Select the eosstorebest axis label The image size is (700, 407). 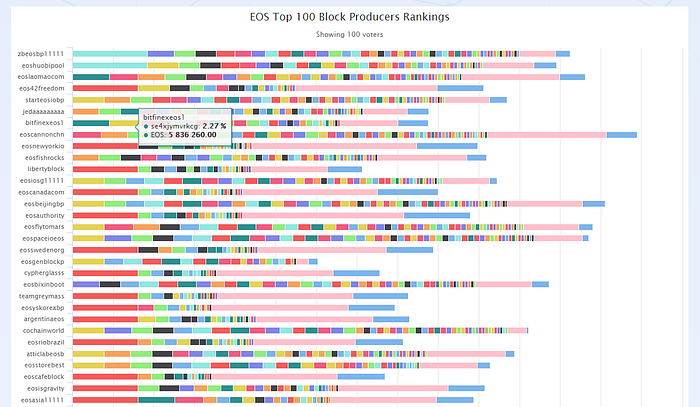[x=44, y=365]
